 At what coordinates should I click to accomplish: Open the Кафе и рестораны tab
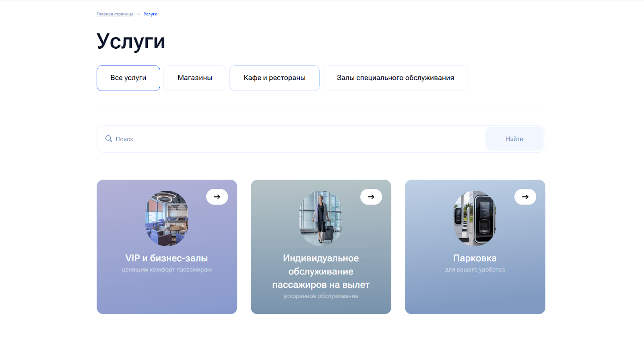(275, 78)
